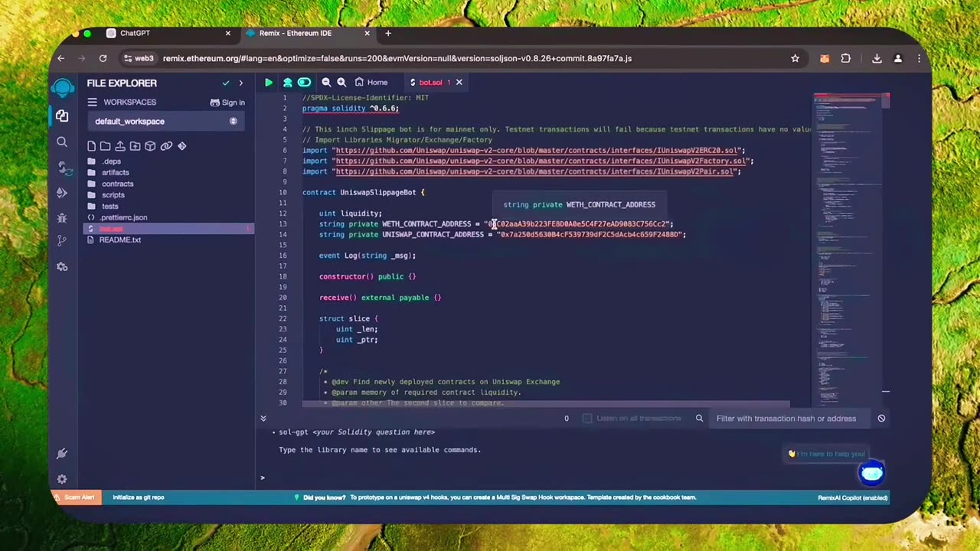The height and width of the screenshot is (551, 980).
Task: Upload a folder to the workspace
Action: click(135, 145)
